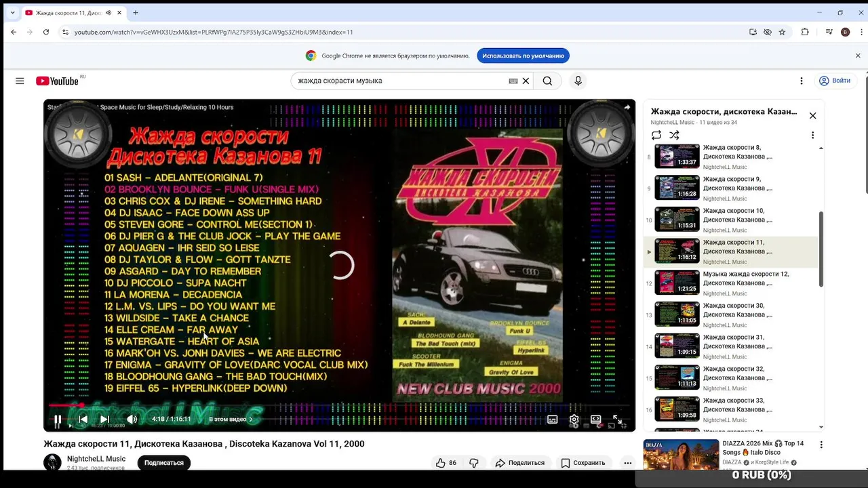This screenshot has width=868, height=488.
Task: Pause the video playback
Action: tap(58, 420)
